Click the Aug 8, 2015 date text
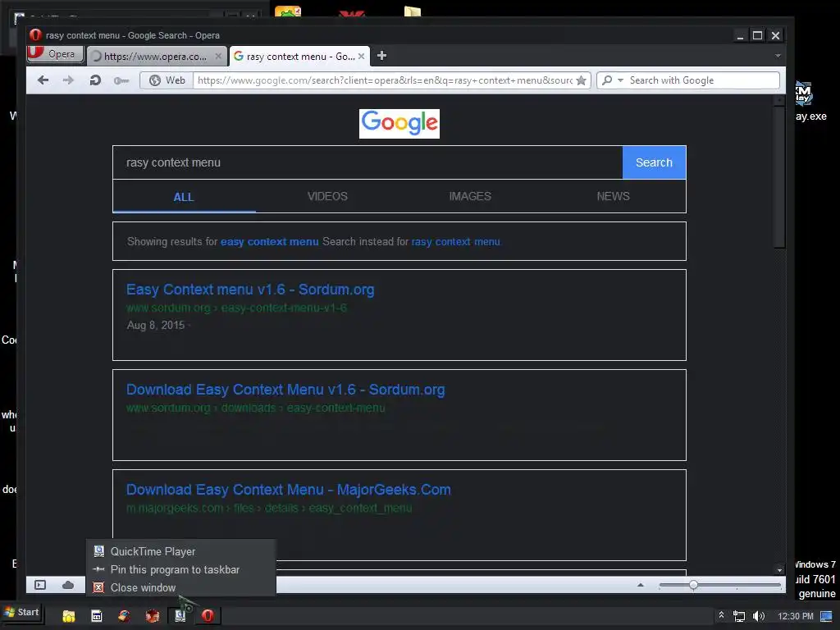 [x=155, y=325]
